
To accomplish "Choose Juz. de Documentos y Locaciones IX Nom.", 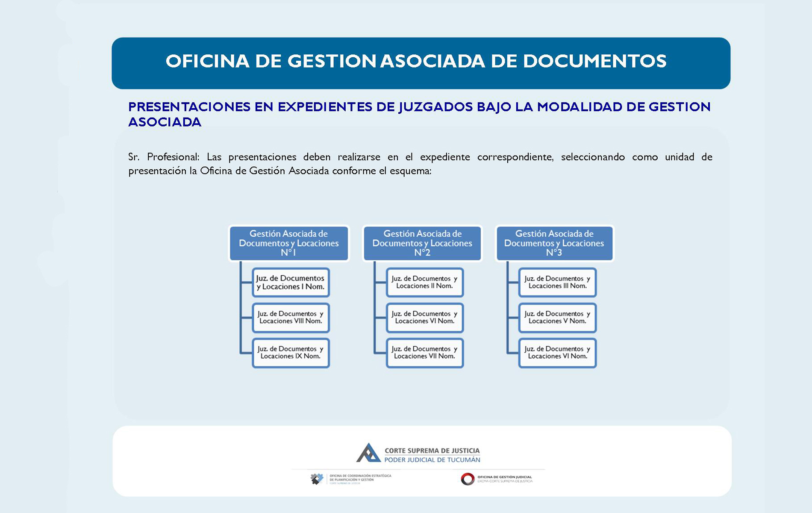I will (x=291, y=353).
